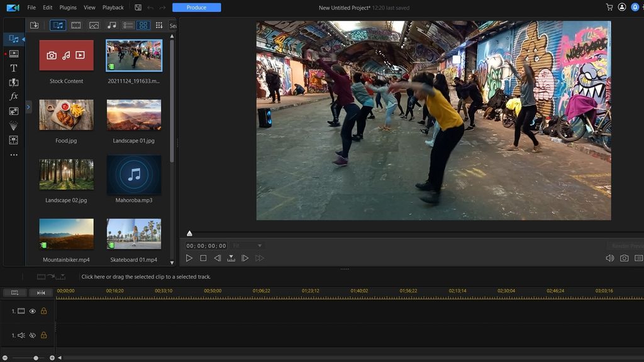Take a snapshot using the camera icon
Viewport: 644px width, 362px height.
pos(623,258)
